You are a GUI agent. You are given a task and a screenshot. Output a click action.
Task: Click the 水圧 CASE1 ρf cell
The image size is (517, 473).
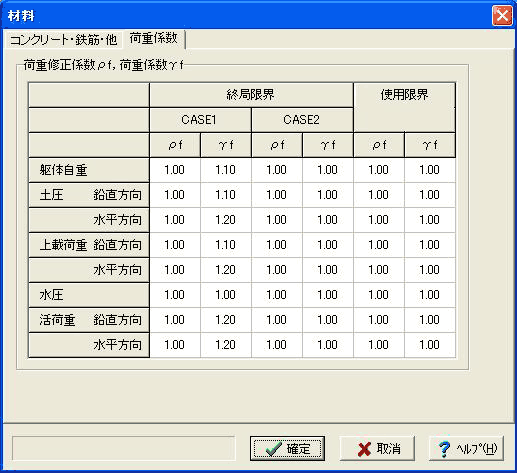pyautogui.click(x=175, y=295)
